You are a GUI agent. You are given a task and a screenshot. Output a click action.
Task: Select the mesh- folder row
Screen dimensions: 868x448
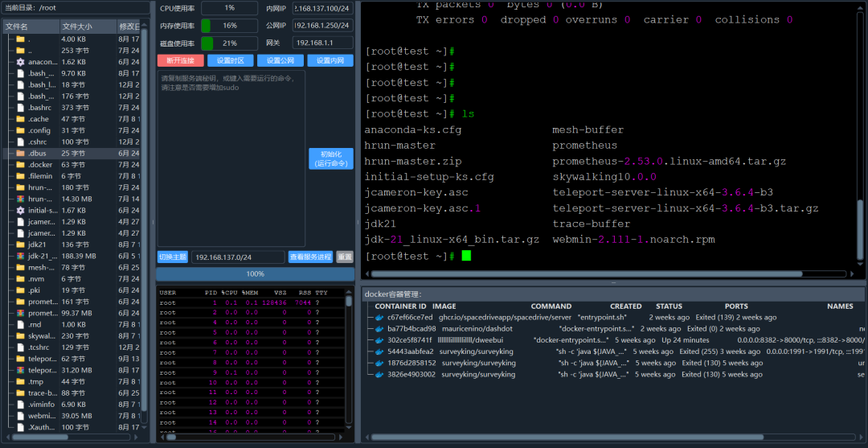(x=72, y=268)
